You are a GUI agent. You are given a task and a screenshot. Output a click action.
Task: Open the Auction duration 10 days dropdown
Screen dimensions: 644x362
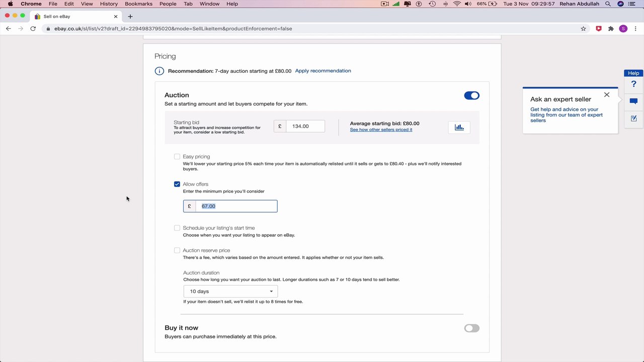point(230,292)
